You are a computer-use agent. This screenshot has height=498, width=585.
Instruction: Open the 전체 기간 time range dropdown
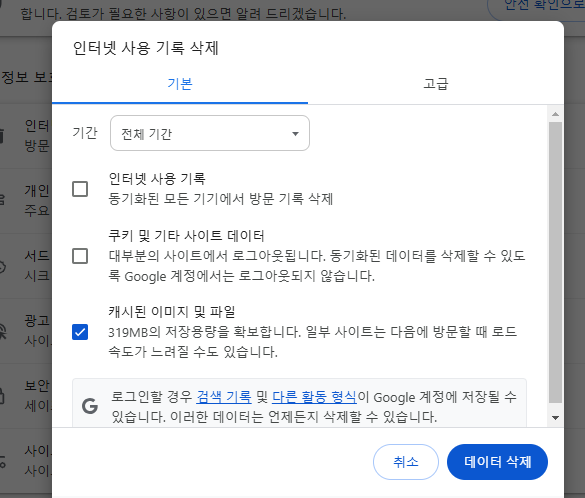(x=210, y=133)
